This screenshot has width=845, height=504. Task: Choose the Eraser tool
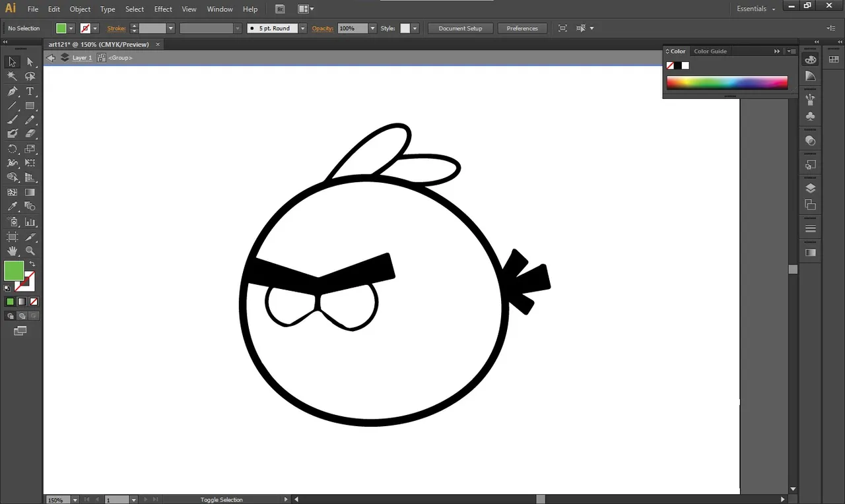click(30, 134)
